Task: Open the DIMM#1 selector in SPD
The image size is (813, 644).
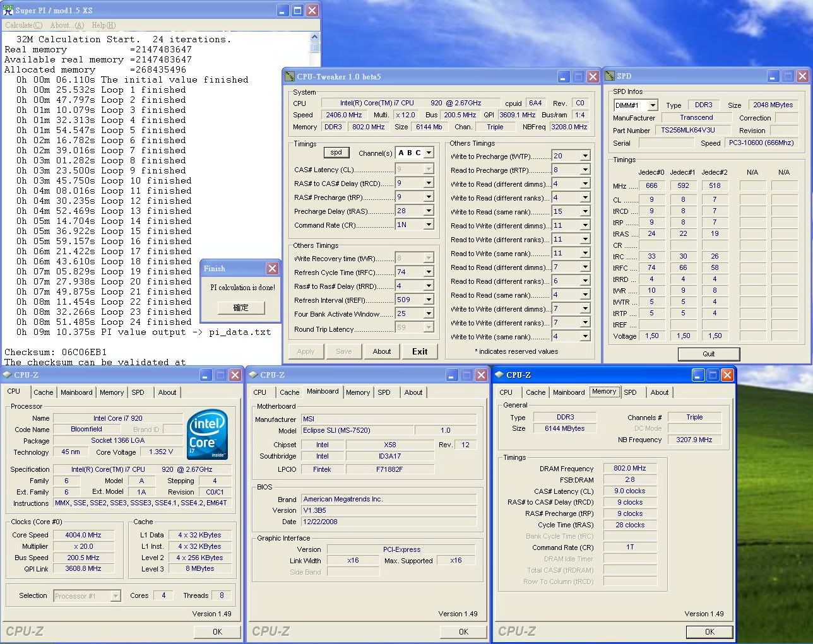Action: [652, 105]
